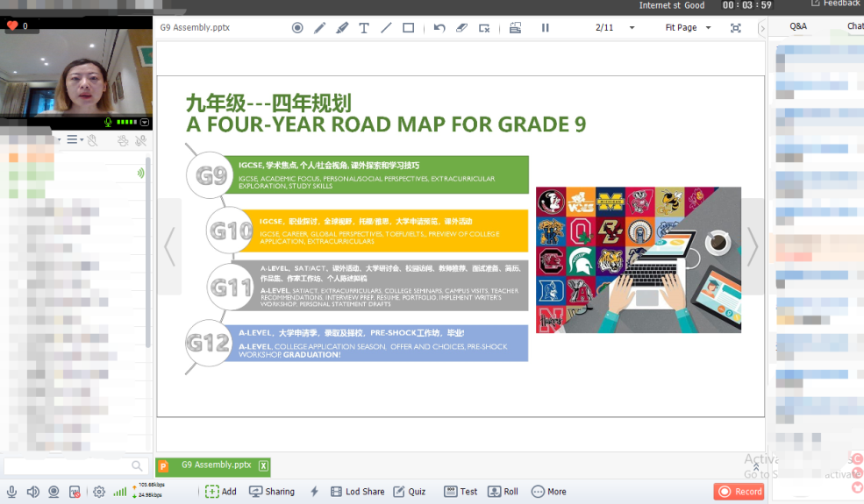Click the network signal bars

[119, 492]
